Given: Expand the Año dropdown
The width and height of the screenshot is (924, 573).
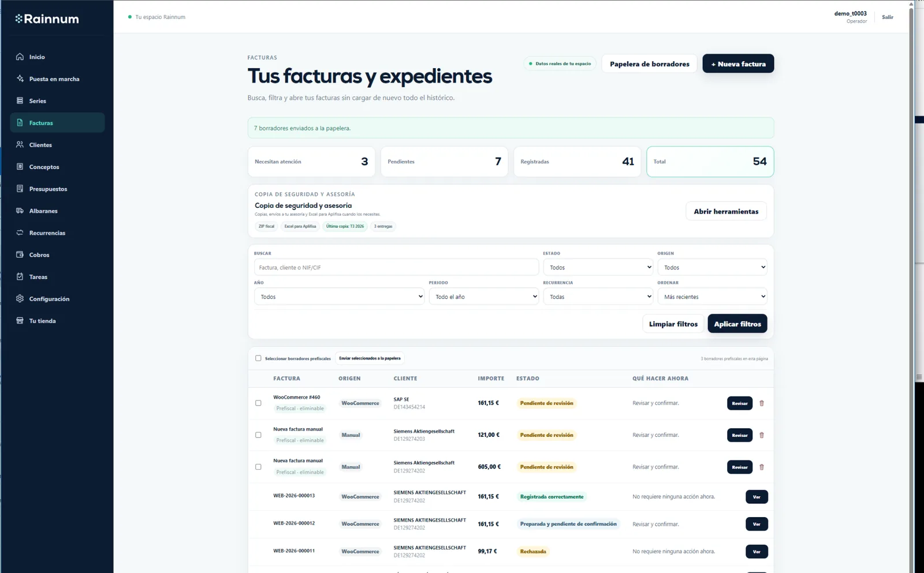Looking at the screenshot, I should 339,297.
